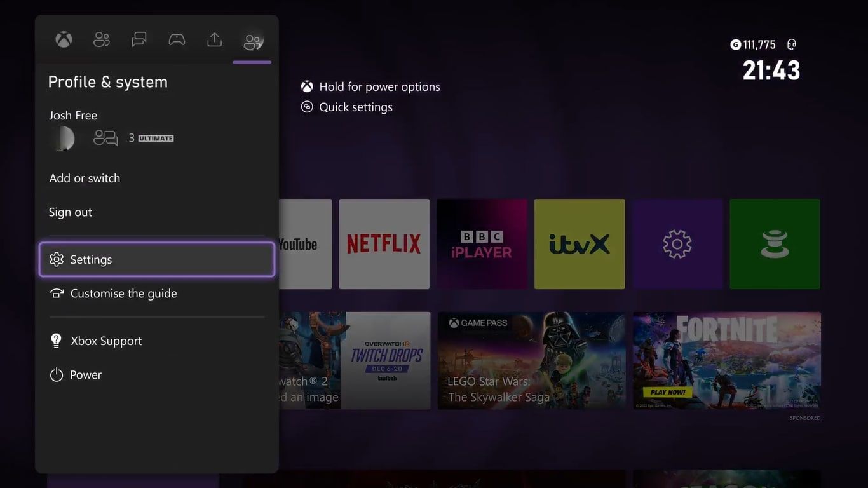Open the Fortnite sponsored tile
This screenshot has height=488, width=868.
[726, 360]
